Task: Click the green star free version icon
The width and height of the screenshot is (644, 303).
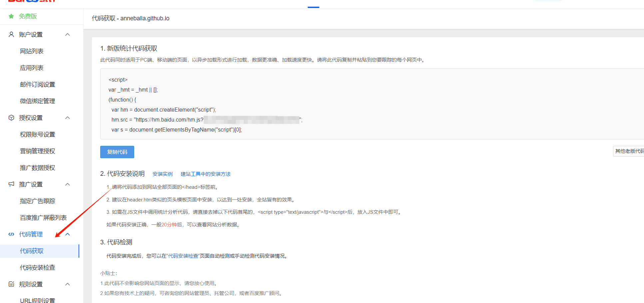Action: tap(11, 16)
